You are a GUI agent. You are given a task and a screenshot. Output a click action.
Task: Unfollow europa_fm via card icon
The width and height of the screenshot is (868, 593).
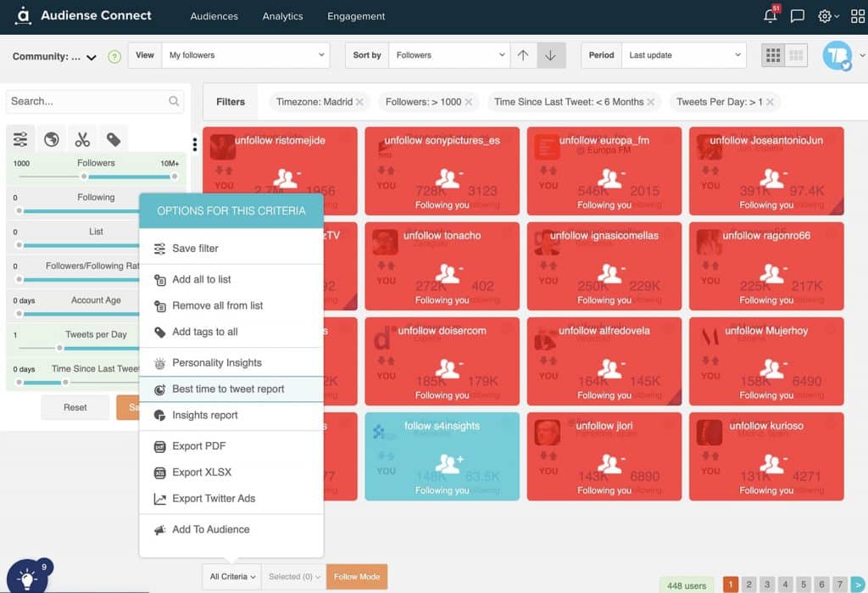pyautogui.click(x=611, y=178)
